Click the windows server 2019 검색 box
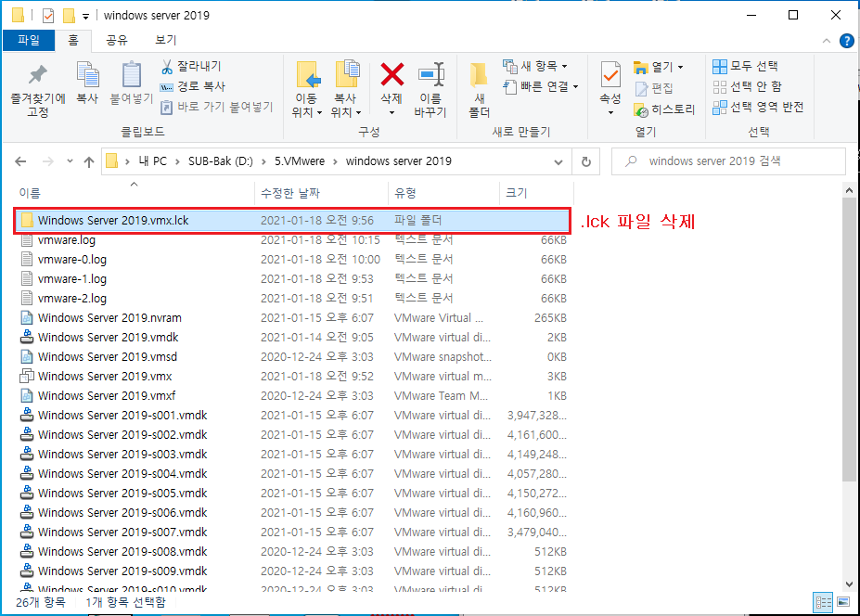The height and width of the screenshot is (616, 860). (x=729, y=161)
